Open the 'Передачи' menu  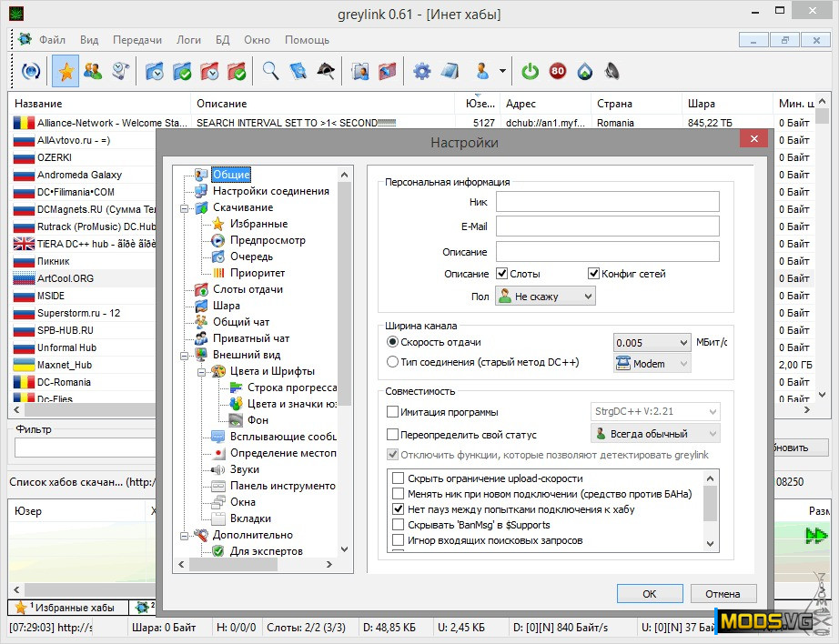(x=136, y=40)
